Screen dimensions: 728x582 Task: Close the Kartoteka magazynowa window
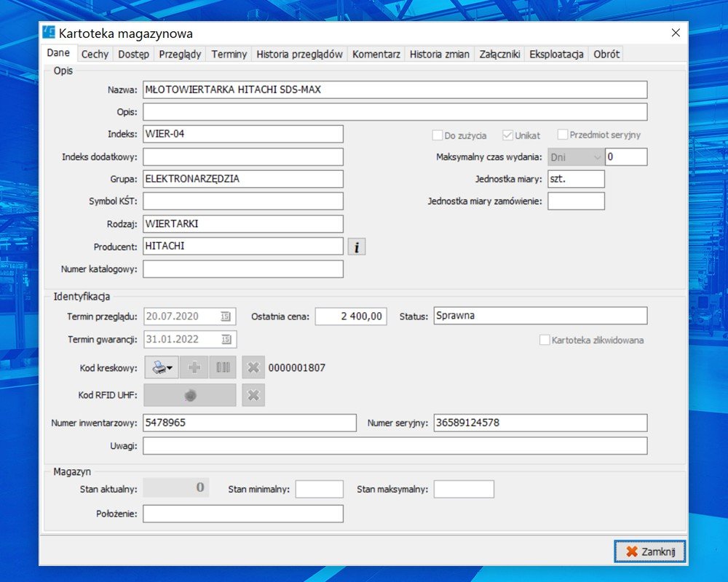(x=676, y=33)
